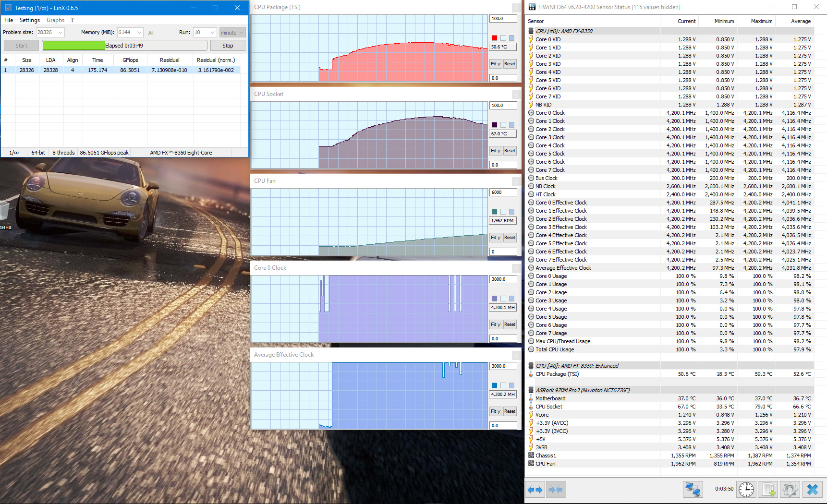Open the File menu in LinX

(x=9, y=20)
